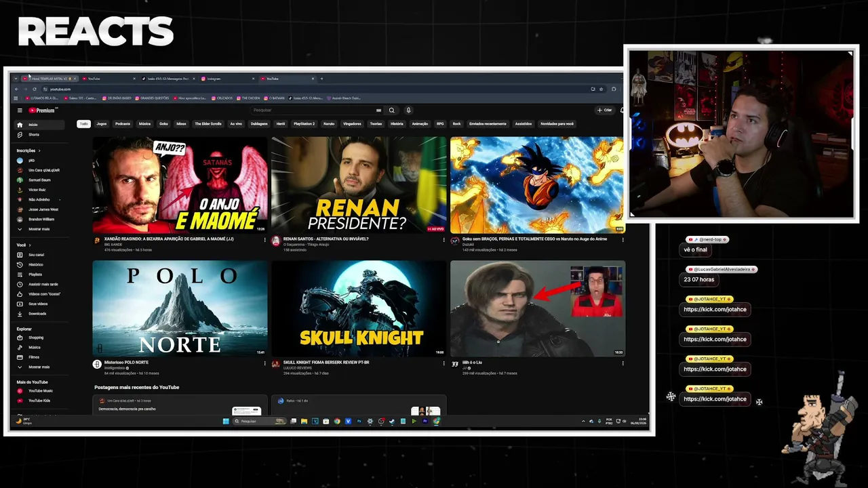This screenshot has width=868, height=488.
Task: Open options menu for XANDÃO REAGINDO video
Action: (265, 239)
